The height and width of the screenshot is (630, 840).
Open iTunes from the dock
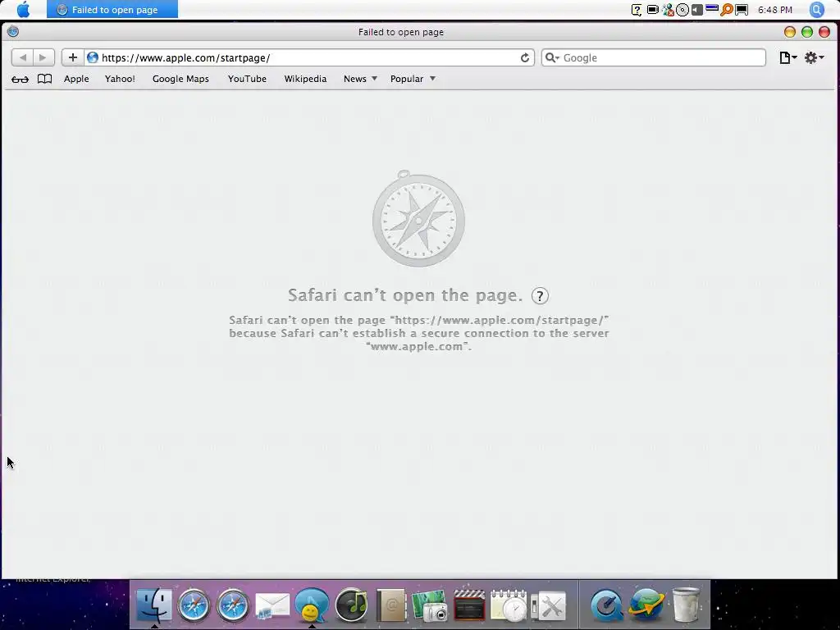[351, 605]
